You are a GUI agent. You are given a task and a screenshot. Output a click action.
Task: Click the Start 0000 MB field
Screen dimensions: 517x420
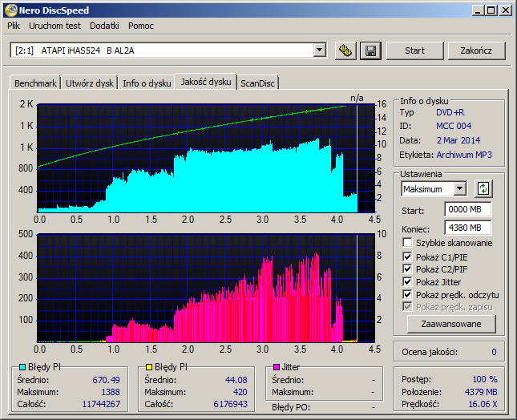pyautogui.click(x=467, y=209)
